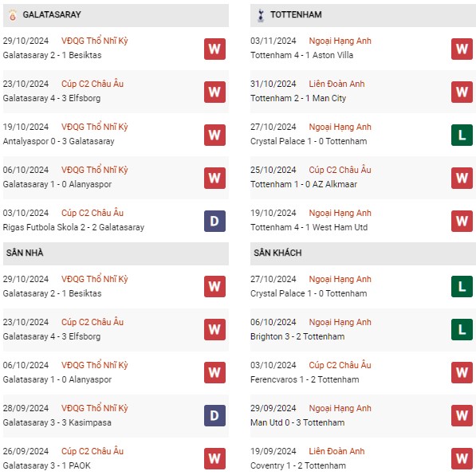Open the SÂN KHÁCH section header

tap(363, 253)
